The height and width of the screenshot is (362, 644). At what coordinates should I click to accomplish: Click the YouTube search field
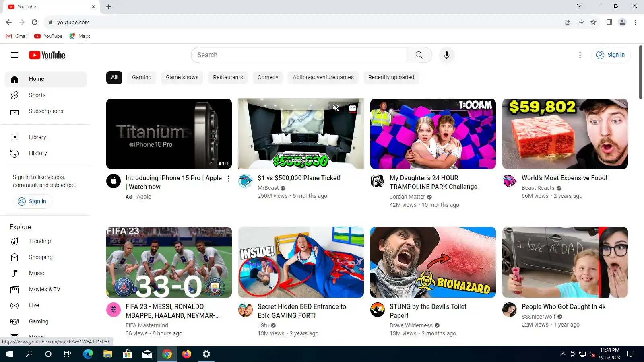299,55
